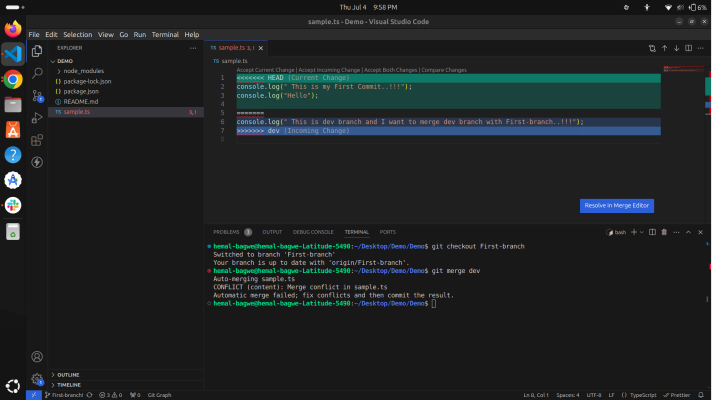Click Accept Current Change link

265,70
